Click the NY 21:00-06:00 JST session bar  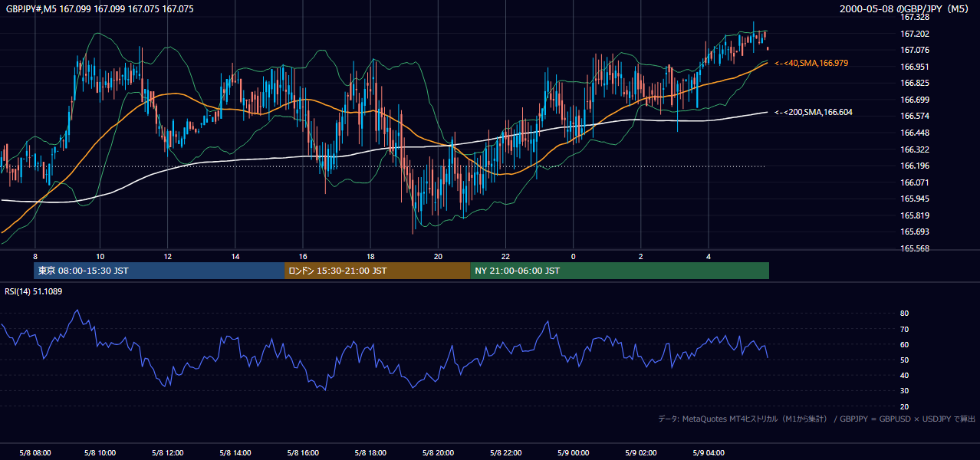(620, 271)
